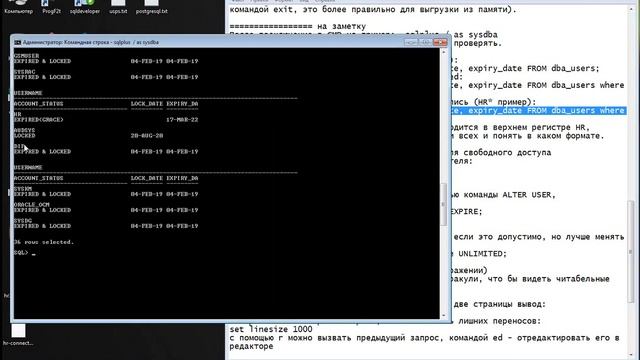Open the Компьютер desktop icon
Image resolution: width=640 pixels, height=360 pixels.
[x=18, y=7]
